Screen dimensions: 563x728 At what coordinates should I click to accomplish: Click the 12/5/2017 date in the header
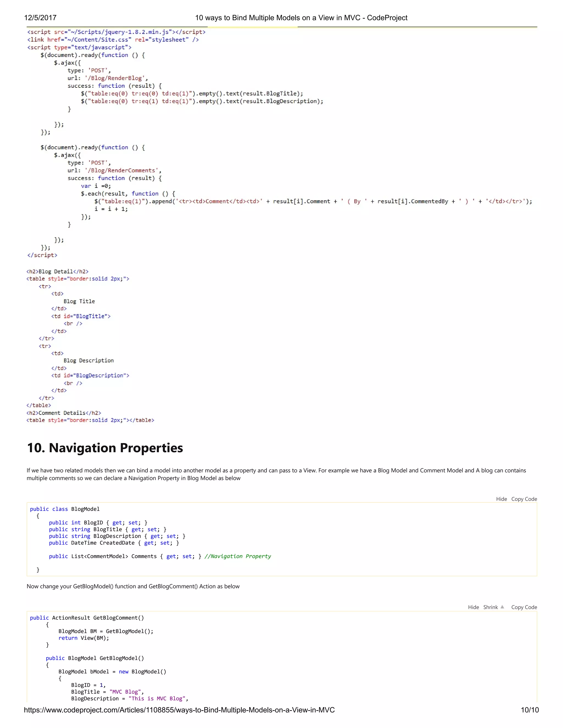(40, 18)
